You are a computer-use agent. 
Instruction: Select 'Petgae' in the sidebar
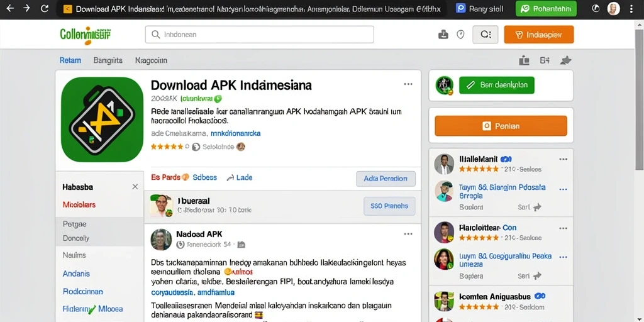click(x=74, y=225)
